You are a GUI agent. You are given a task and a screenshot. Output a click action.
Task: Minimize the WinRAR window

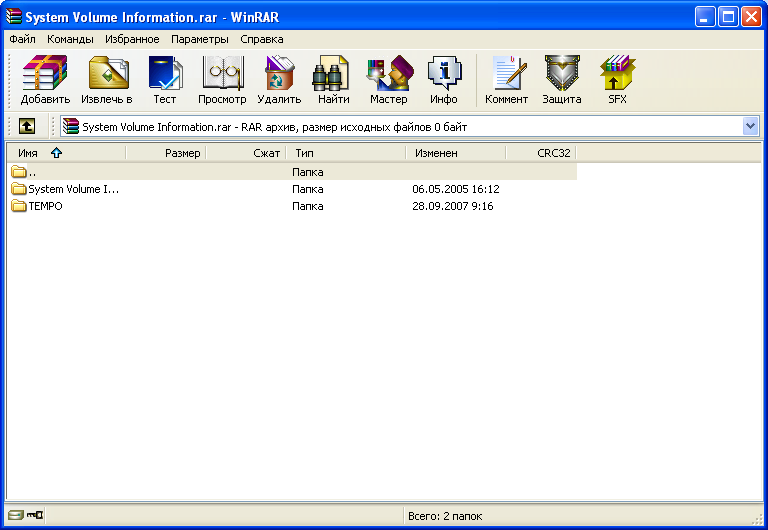click(x=705, y=17)
